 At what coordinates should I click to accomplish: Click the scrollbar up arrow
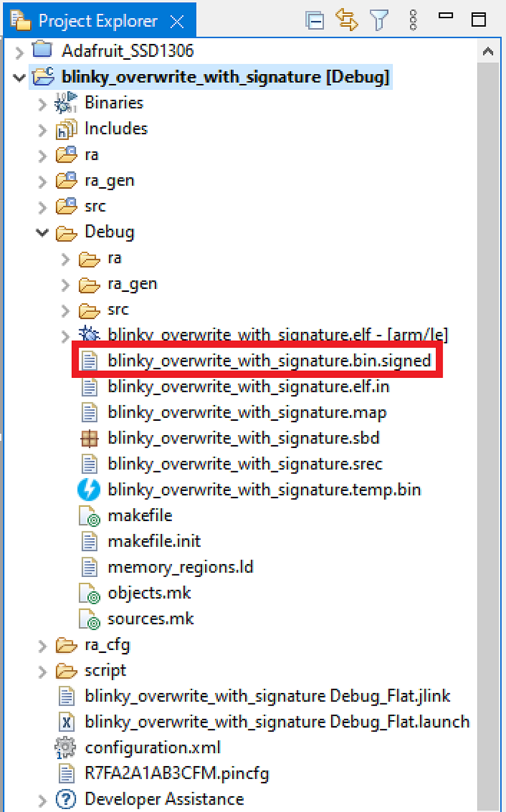[x=488, y=51]
